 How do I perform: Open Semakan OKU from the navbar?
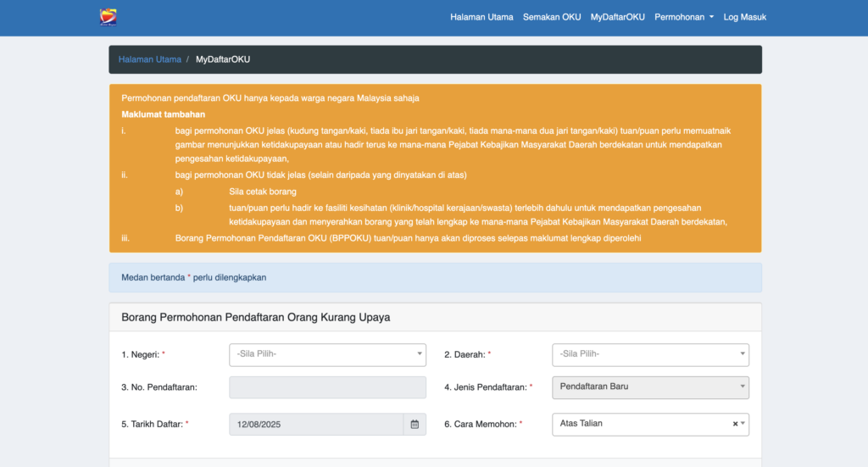[x=552, y=17]
